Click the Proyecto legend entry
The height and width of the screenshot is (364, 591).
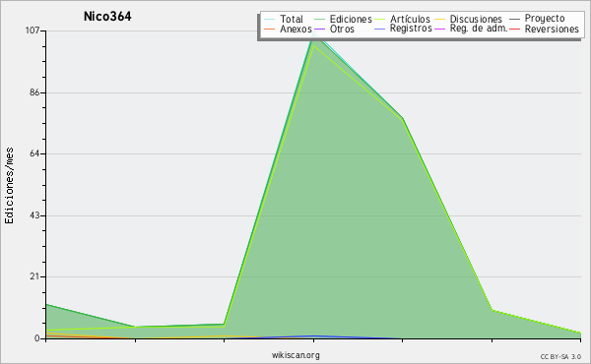coord(545,19)
